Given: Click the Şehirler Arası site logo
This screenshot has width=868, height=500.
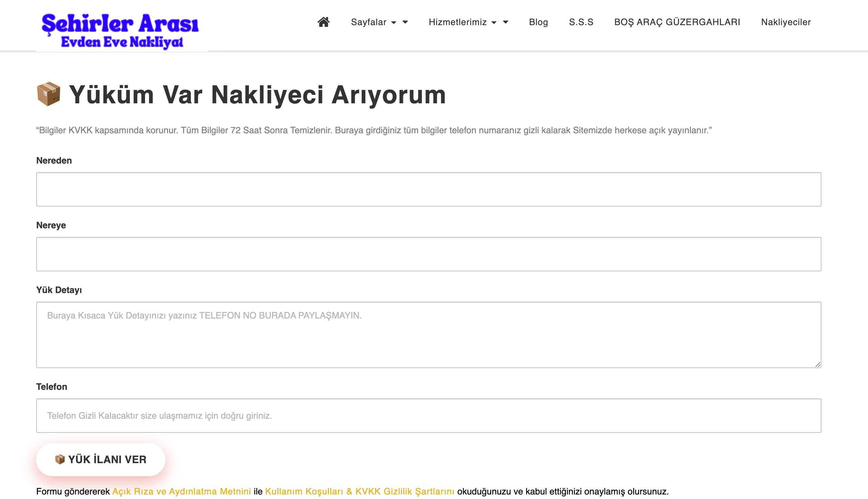Looking at the screenshot, I should [120, 30].
